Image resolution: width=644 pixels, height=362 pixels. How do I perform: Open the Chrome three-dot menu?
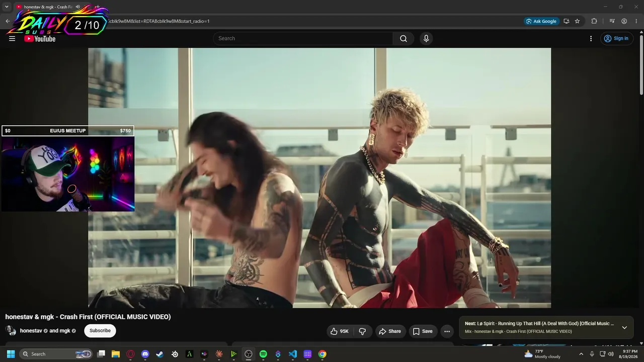pyautogui.click(x=635, y=21)
